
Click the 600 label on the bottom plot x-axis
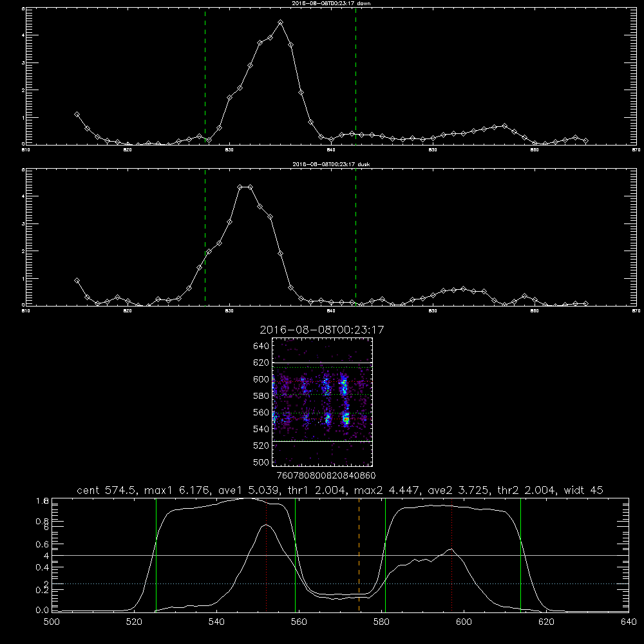(x=464, y=622)
